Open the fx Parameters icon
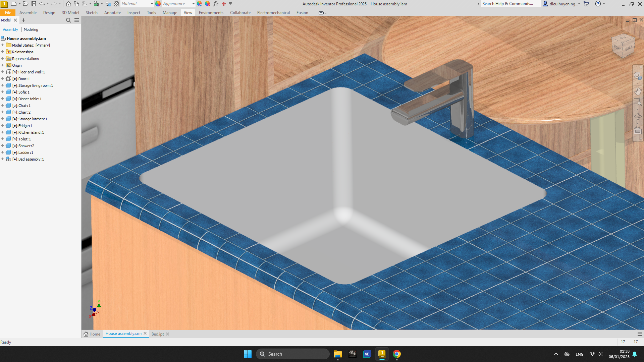This screenshot has height=362, width=644. [x=216, y=4]
